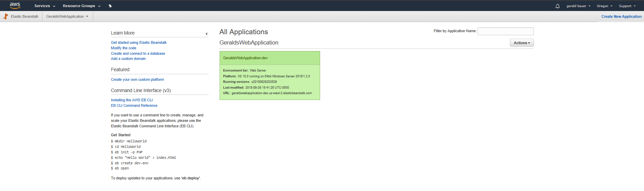Click the All Applications heading

pos(244,32)
